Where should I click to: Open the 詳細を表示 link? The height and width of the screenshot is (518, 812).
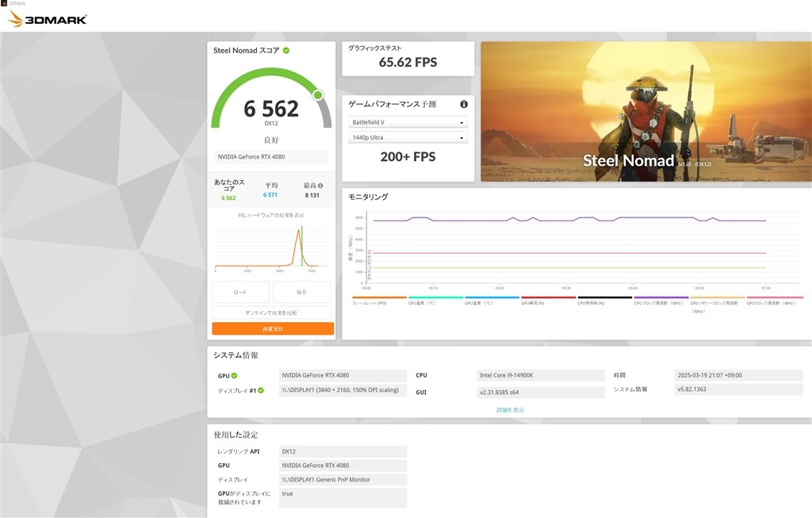(510, 410)
